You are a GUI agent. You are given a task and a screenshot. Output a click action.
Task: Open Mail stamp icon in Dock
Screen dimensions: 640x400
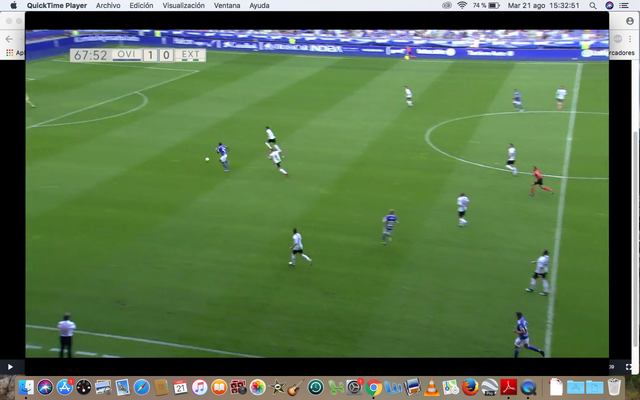[122, 387]
